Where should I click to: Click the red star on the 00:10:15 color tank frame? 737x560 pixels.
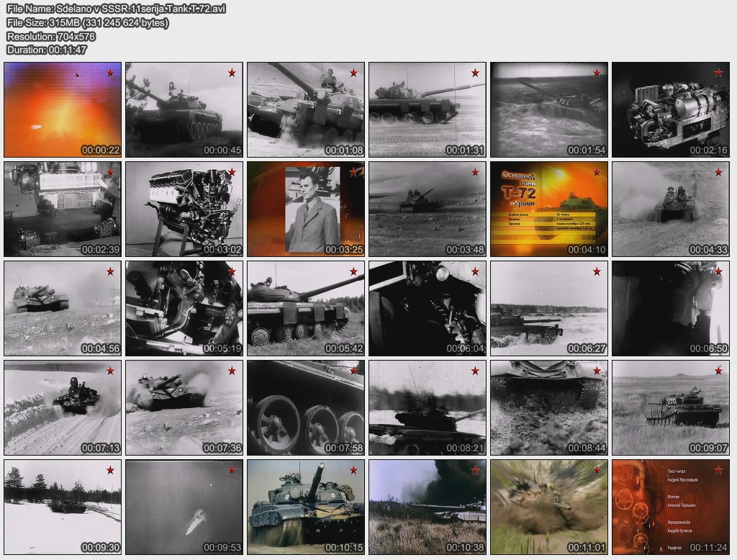tap(353, 470)
